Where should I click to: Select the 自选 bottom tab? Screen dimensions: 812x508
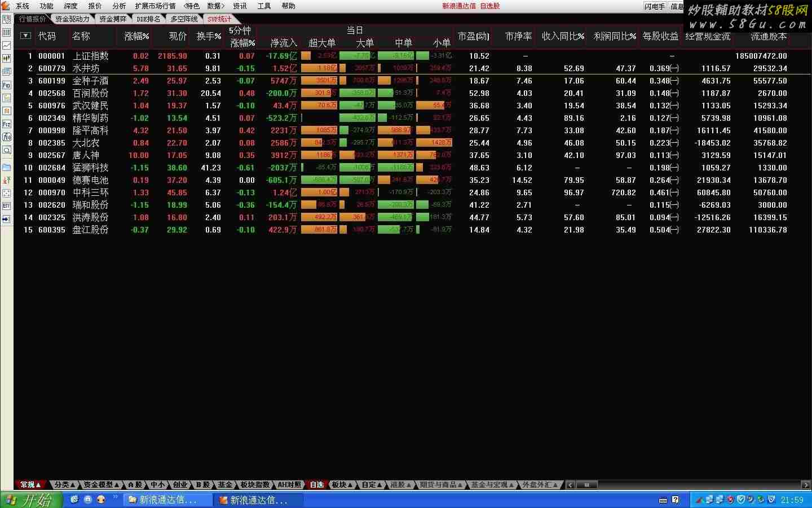coord(317,485)
